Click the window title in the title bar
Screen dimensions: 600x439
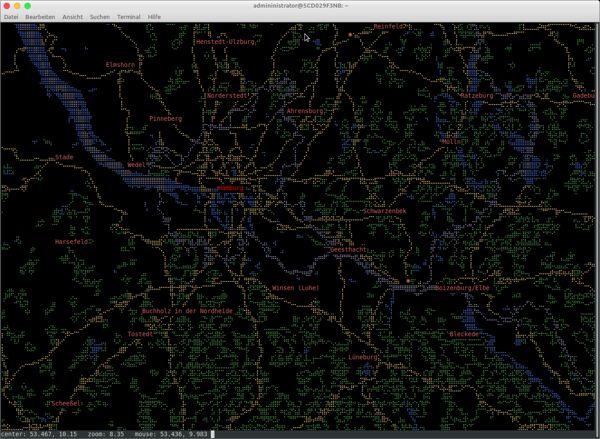[x=300, y=6]
